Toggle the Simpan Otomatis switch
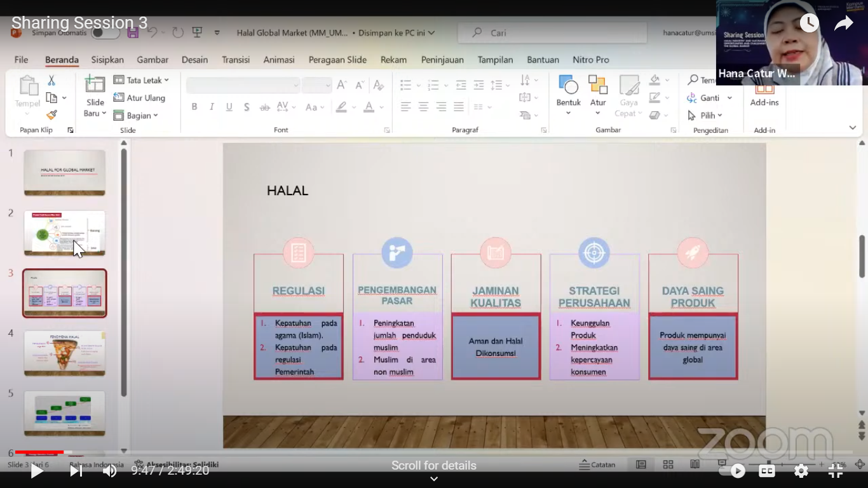 tap(105, 32)
